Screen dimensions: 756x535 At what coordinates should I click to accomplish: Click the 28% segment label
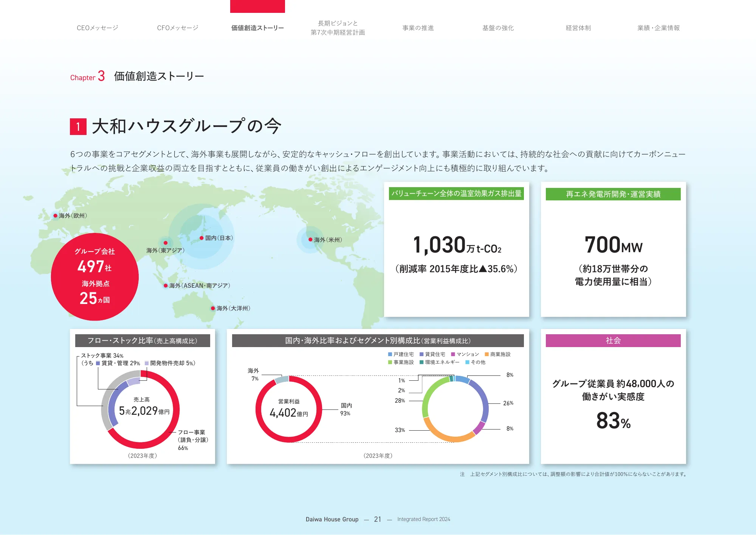click(400, 400)
